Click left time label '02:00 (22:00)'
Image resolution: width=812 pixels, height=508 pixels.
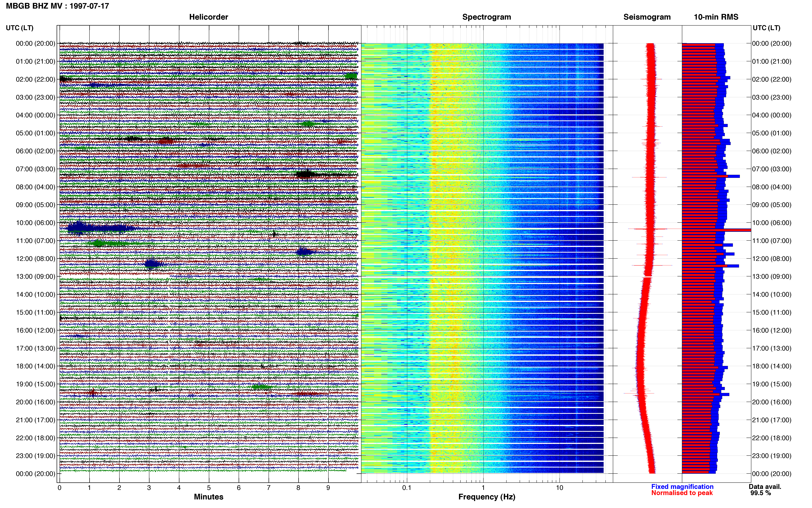tap(36, 79)
